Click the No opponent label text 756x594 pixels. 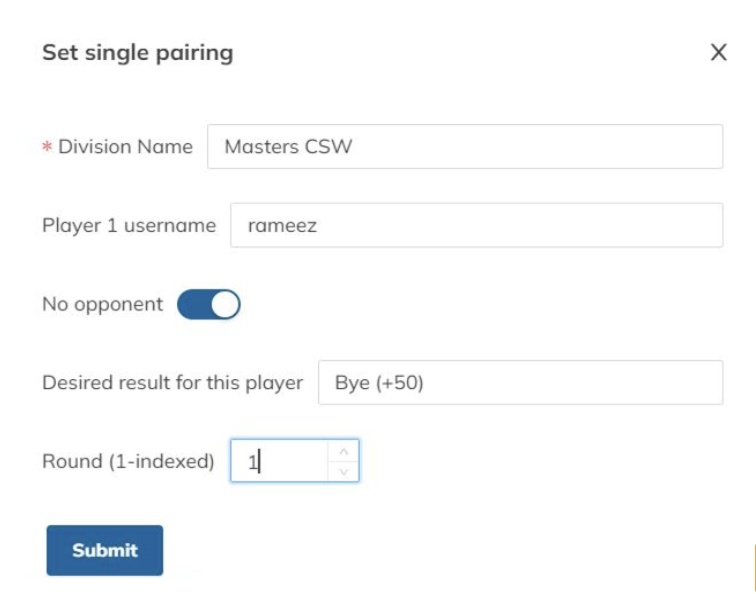pyautogui.click(x=102, y=305)
